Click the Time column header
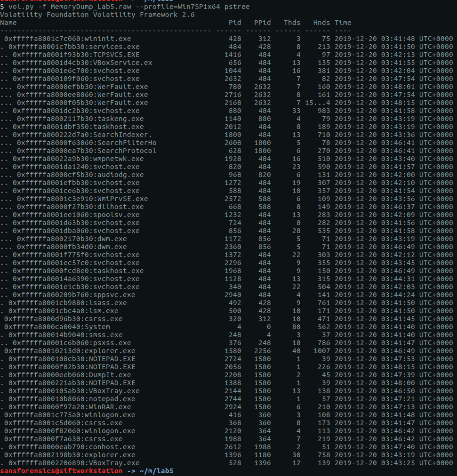Screen dimensions: 457x476 343,23
